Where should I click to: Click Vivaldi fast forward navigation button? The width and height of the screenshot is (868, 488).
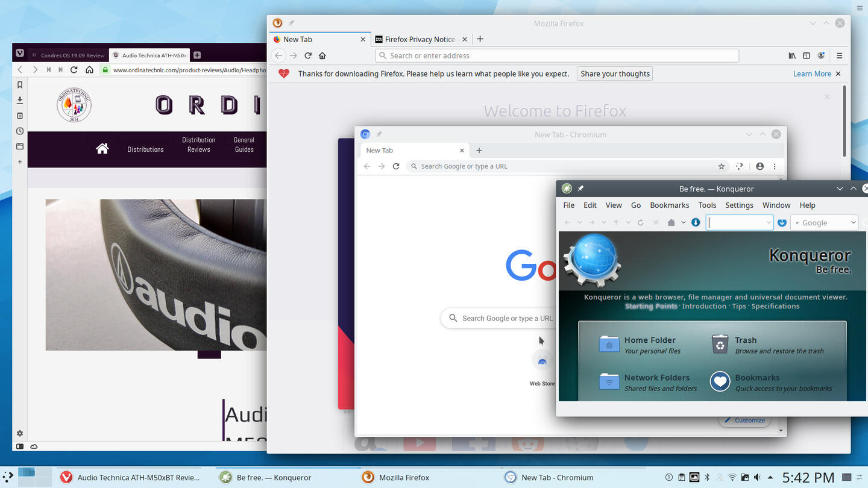click(x=60, y=70)
